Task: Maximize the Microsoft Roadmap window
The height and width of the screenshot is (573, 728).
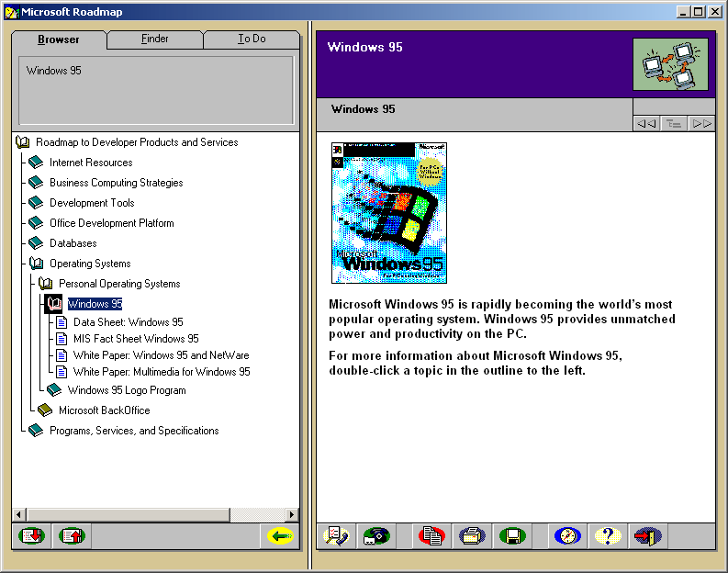Action: [699, 12]
